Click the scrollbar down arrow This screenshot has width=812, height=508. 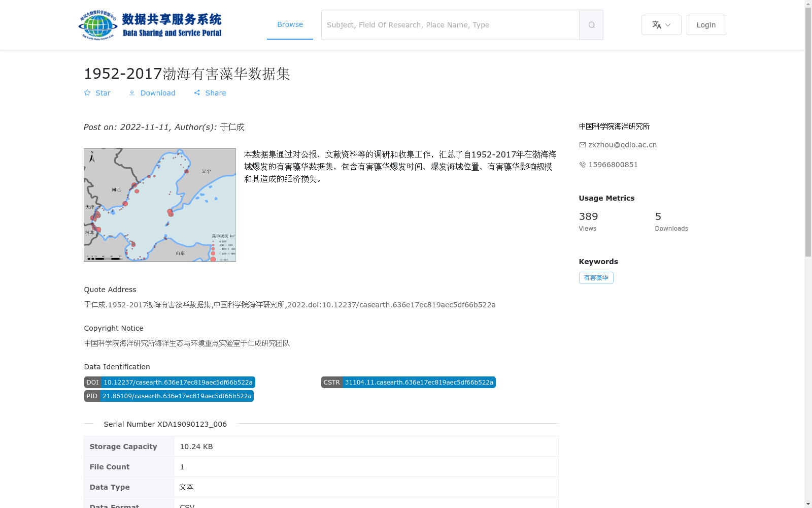pyautogui.click(x=808, y=504)
